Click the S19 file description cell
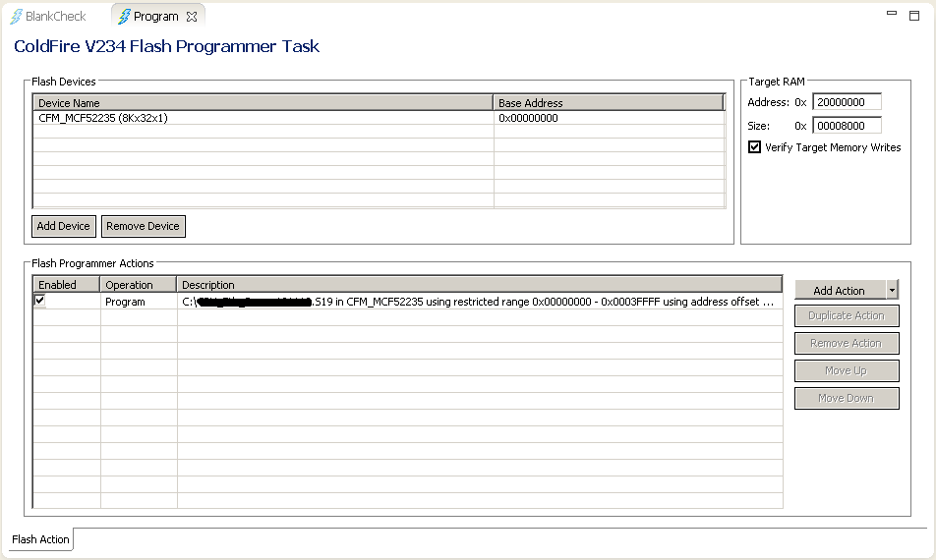 point(480,302)
